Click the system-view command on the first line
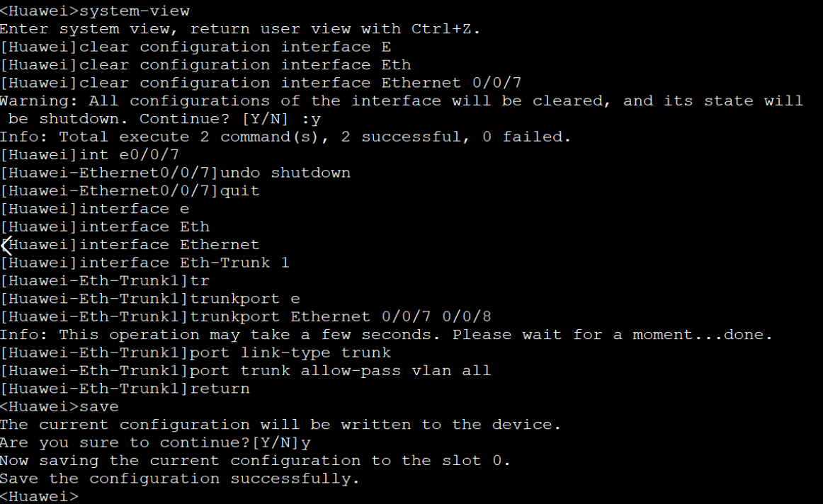This screenshot has height=504, width=823. (x=135, y=11)
